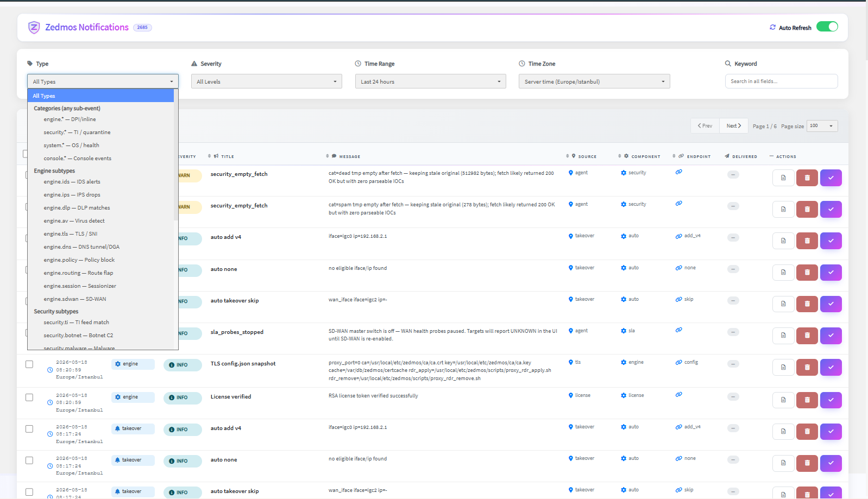The width and height of the screenshot is (868, 499).
Task: Click the TLS config.json snapshot title text
Action: [243, 364]
